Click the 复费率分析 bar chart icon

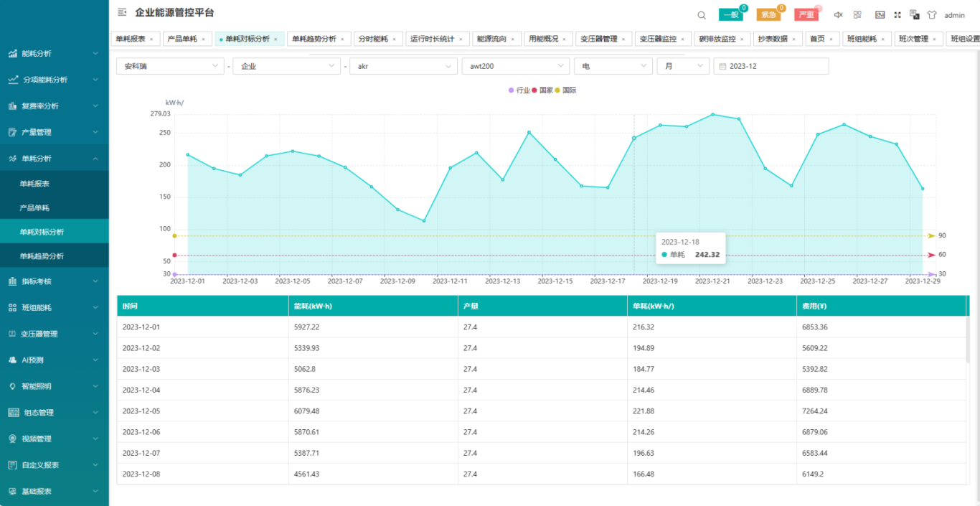pyautogui.click(x=12, y=106)
